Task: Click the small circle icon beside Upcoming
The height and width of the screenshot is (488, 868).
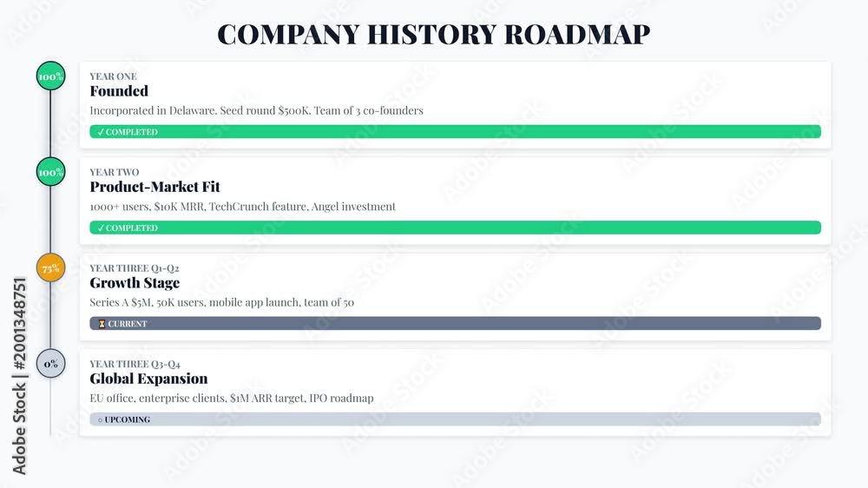Action: pos(100,420)
